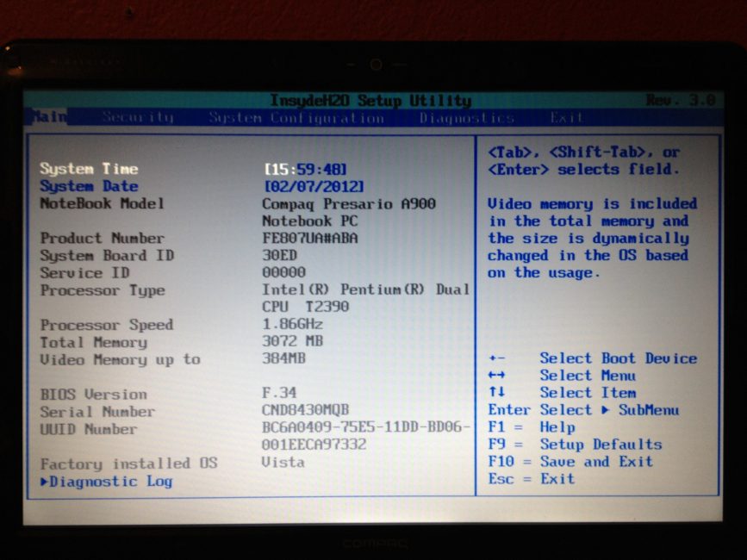747x560 pixels.
Task: Click the BIOS Version label
Action: (x=93, y=395)
